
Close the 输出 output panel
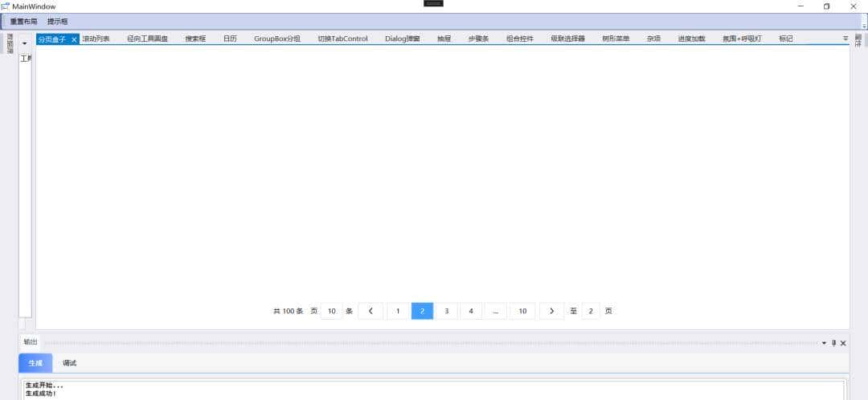(x=843, y=343)
